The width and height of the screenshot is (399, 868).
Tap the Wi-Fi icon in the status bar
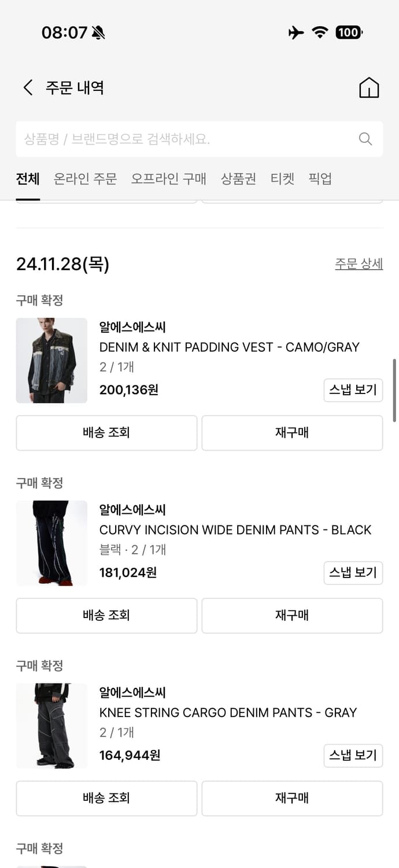pos(320,33)
